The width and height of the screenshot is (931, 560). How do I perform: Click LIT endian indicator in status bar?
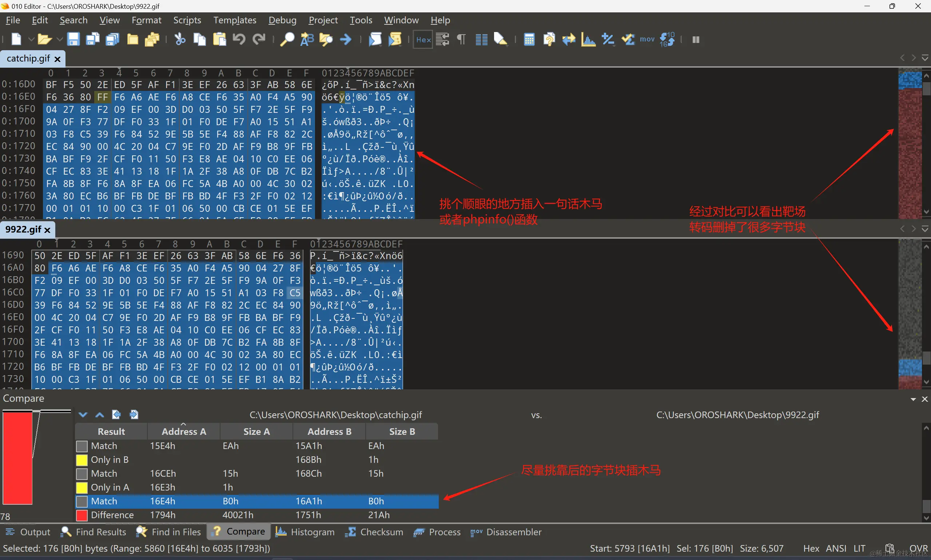[859, 549]
